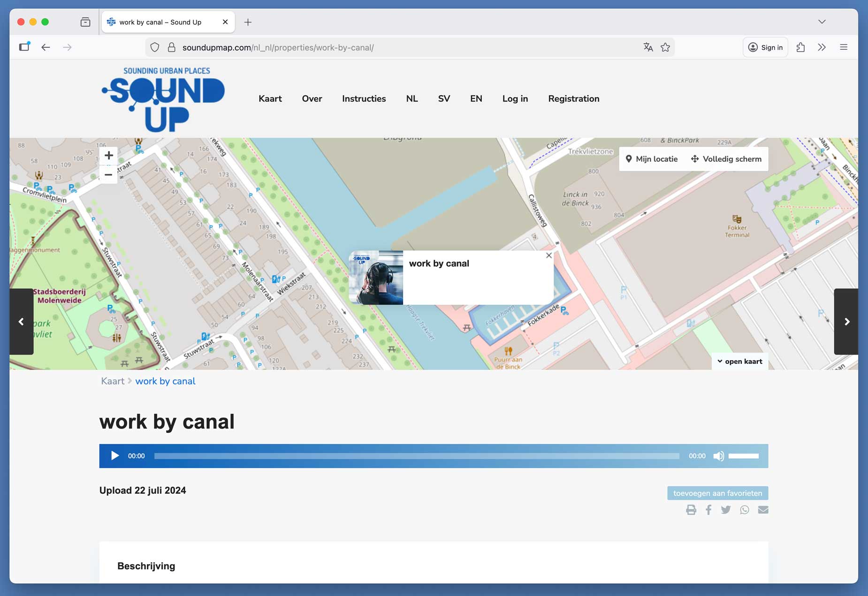Share via Twitter icon
Screen dimensions: 868x596
pos(726,510)
